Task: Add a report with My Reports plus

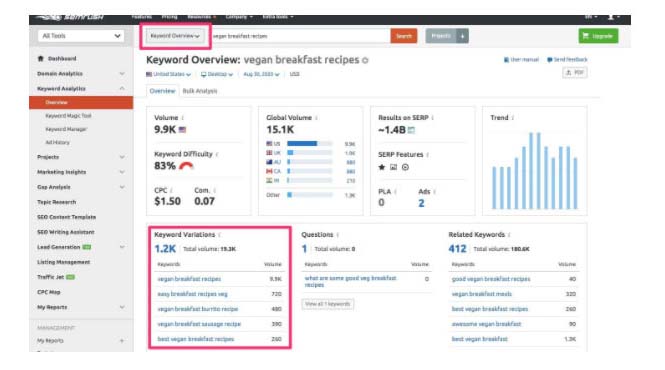Action: (122, 341)
